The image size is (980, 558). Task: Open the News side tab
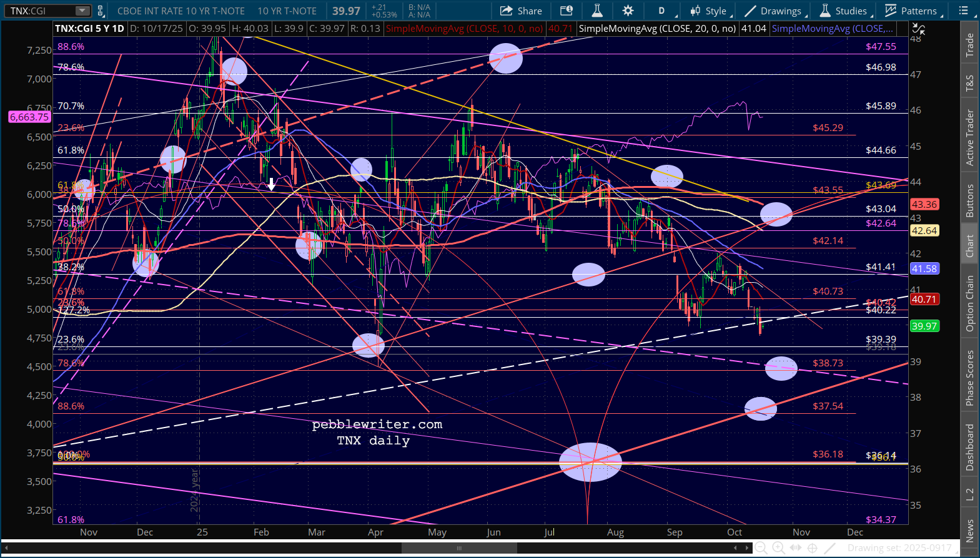pos(970,531)
